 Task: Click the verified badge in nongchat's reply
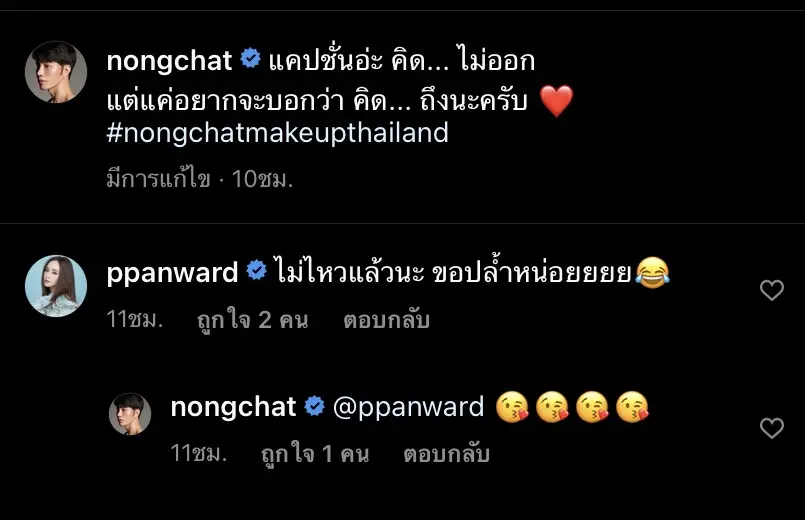[314, 406]
